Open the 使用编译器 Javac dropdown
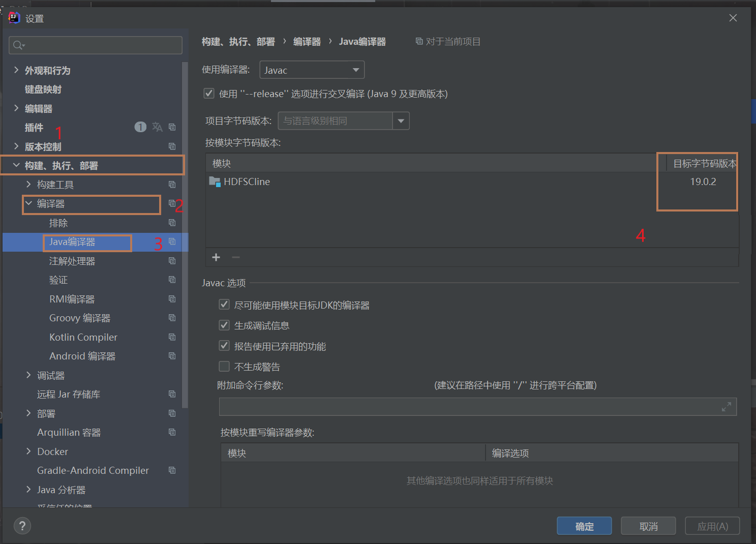The image size is (756, 544). (x=312, y=70)
